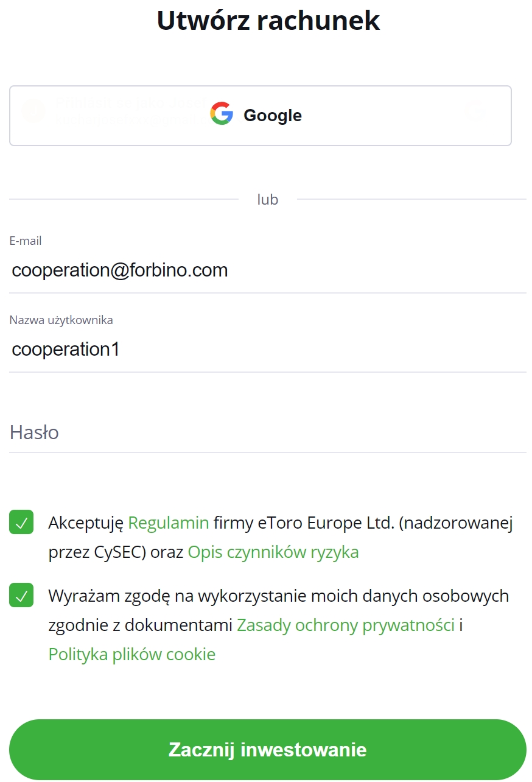Screen dimensions: 532x782
Task: Focus the E-mail input field
Action: (x=267, y=270)
